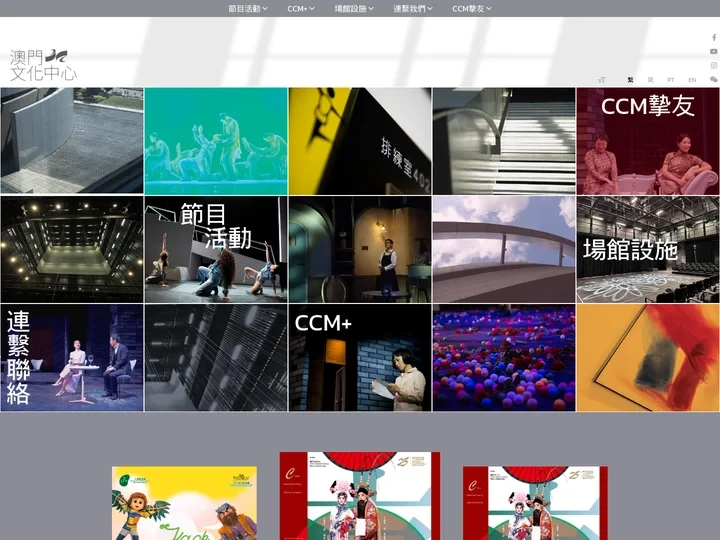Switch language to Traditional Chinese 繁
The image size is (720, 540).
tap(630, 80)
